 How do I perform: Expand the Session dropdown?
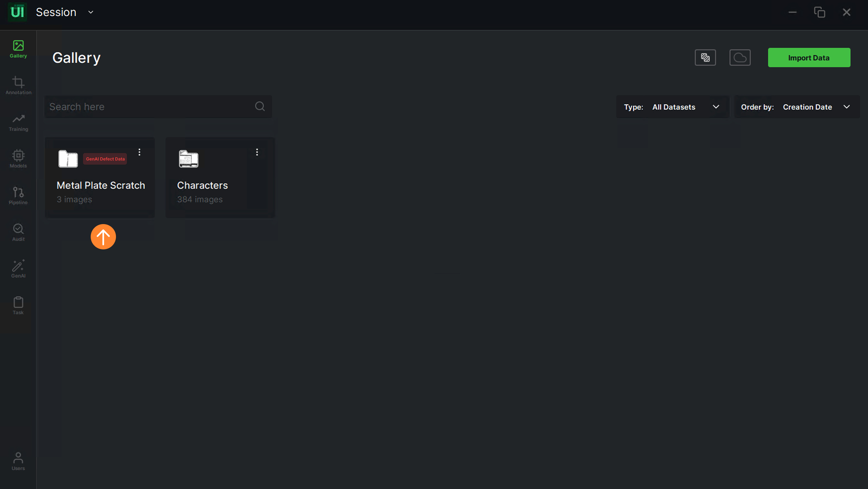point(91,12)
